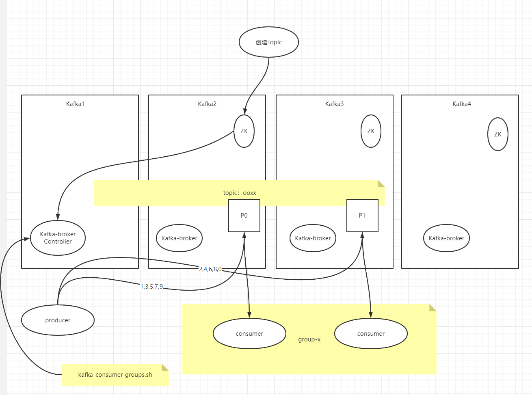Select the 创建Topic ellipse node
Screen dimensions: 532x395
coord(269,42)
